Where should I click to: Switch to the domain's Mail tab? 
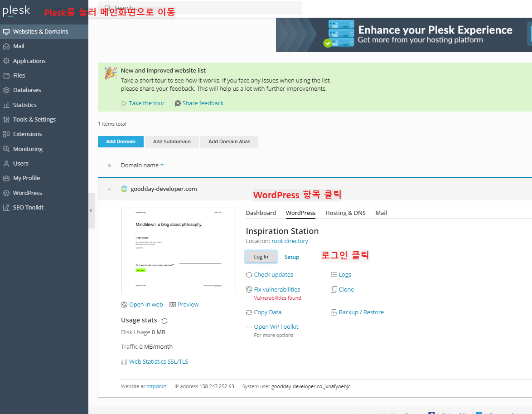381,213
